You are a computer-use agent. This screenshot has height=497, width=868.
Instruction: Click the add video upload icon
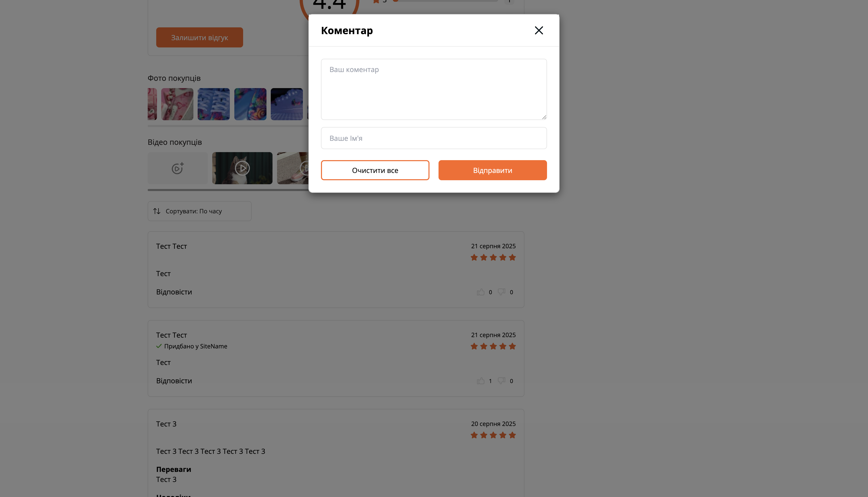point(178,168)
